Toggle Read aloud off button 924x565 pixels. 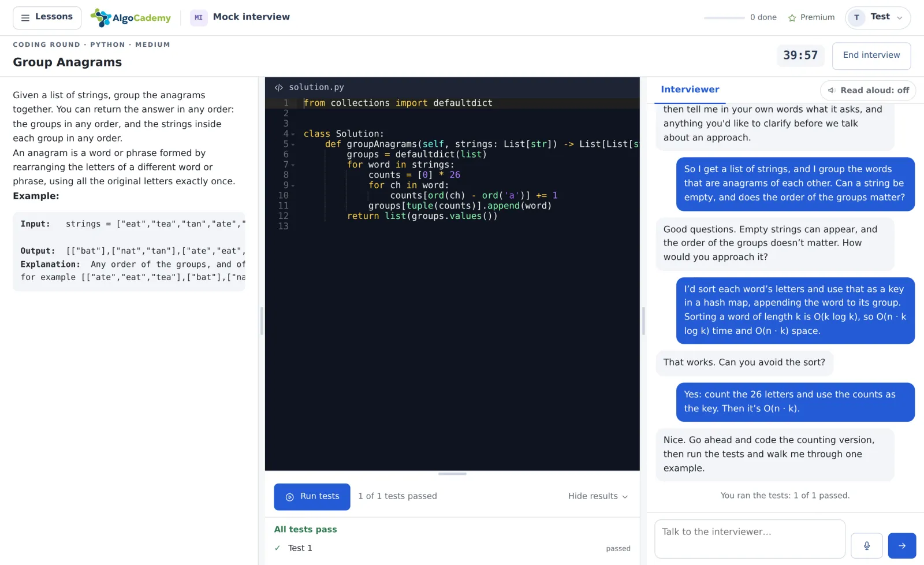[868, 90]
